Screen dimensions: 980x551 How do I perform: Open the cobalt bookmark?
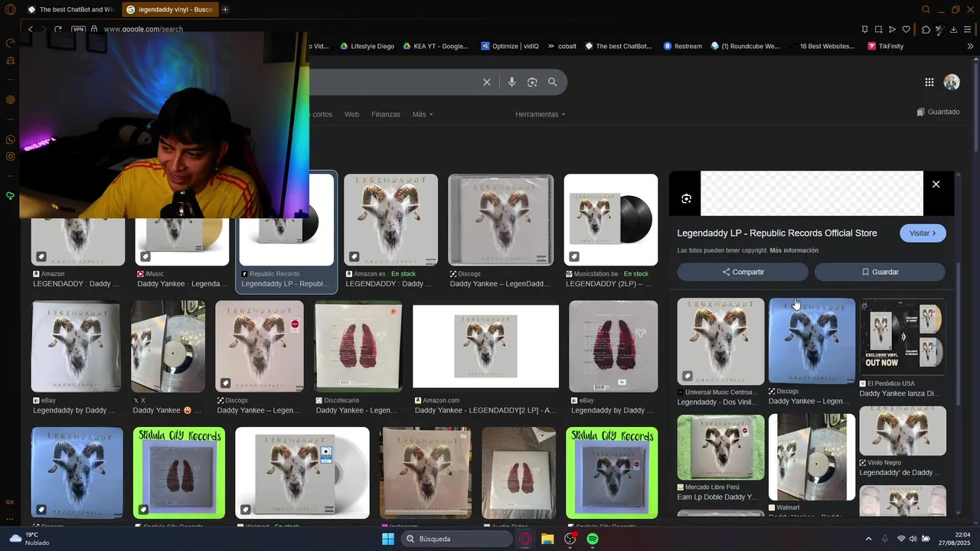(561, 46)
